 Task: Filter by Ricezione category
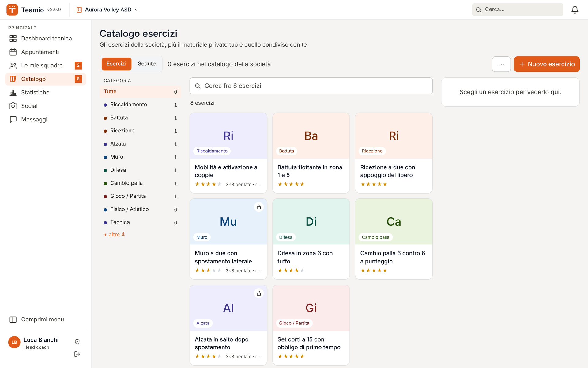140,131
